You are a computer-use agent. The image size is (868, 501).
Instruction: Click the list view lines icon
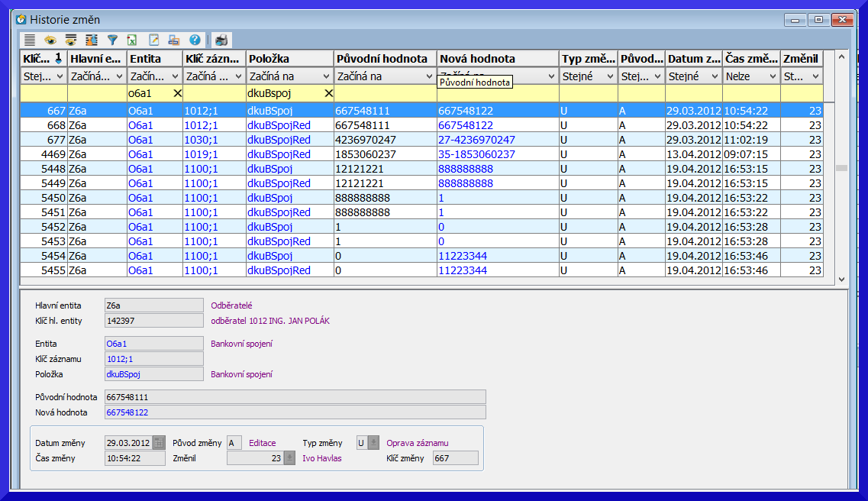[30, 40]
